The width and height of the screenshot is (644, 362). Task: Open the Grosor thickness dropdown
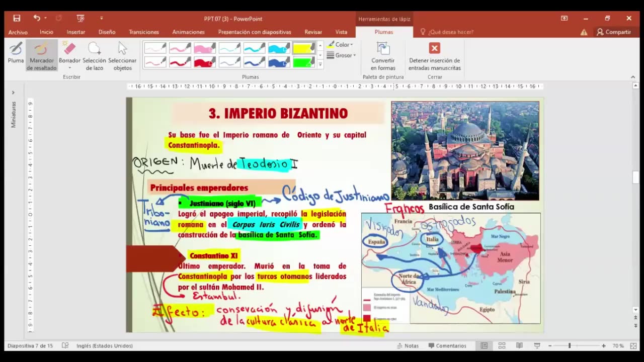pyautogui.click(x=341, y=55)
